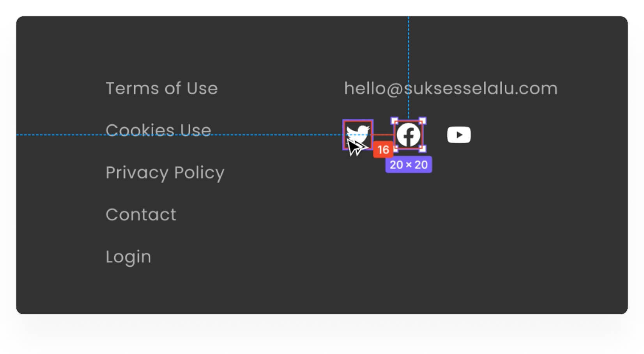The width and height of the screenshot is (644, 354).
Task: Click the red spacing line between icons
Action: point(383,135)
